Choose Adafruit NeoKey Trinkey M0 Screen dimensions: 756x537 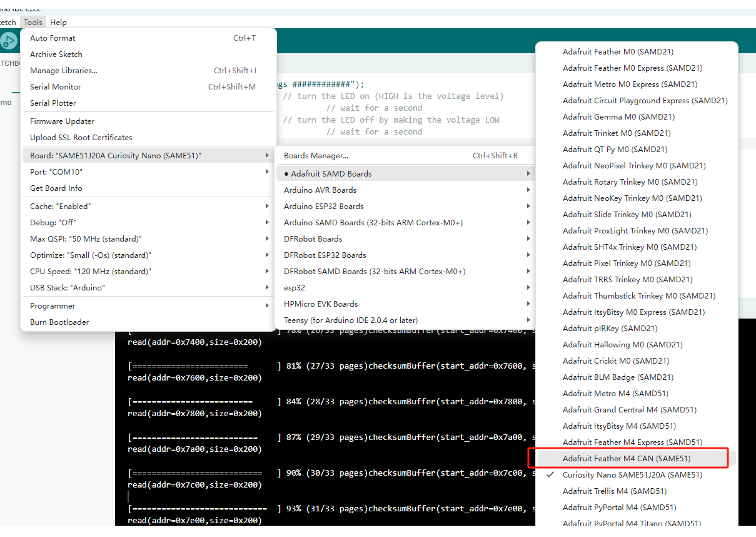pyautogui.click(x=637, y=198)
